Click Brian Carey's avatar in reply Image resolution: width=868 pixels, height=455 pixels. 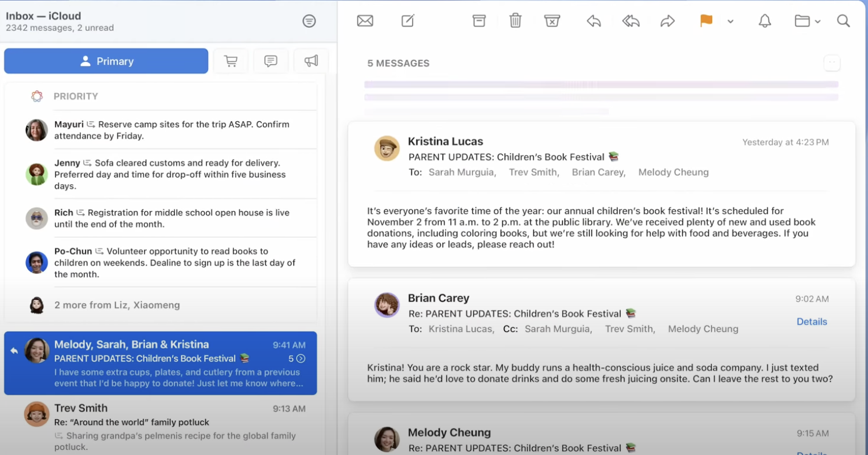coord(387,305)
